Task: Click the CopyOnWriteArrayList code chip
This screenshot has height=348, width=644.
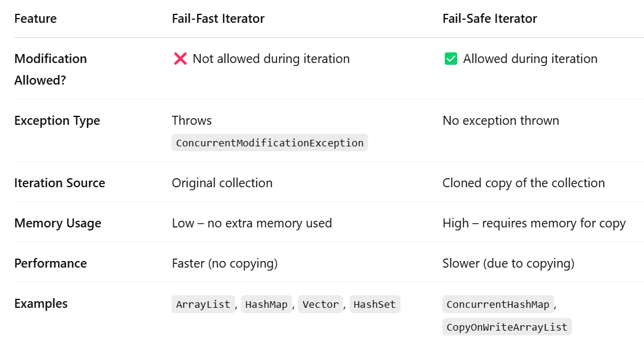Action: click(x=507, y=327)
